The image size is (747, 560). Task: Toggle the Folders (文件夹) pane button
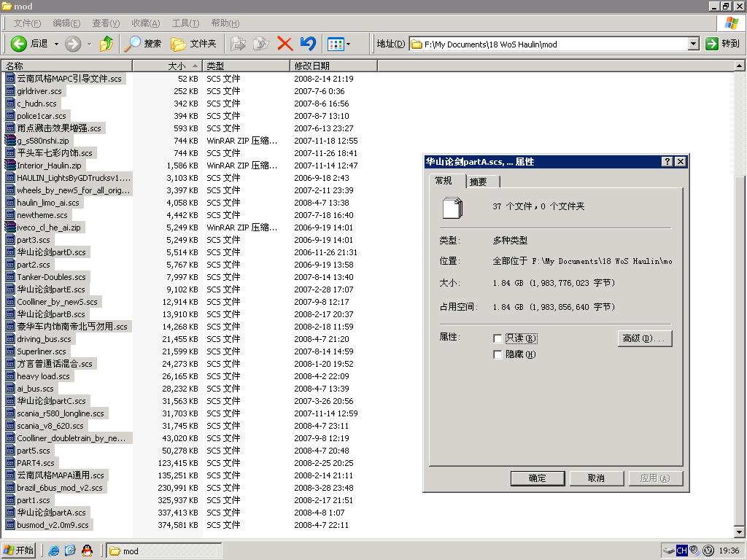[193, 44]
